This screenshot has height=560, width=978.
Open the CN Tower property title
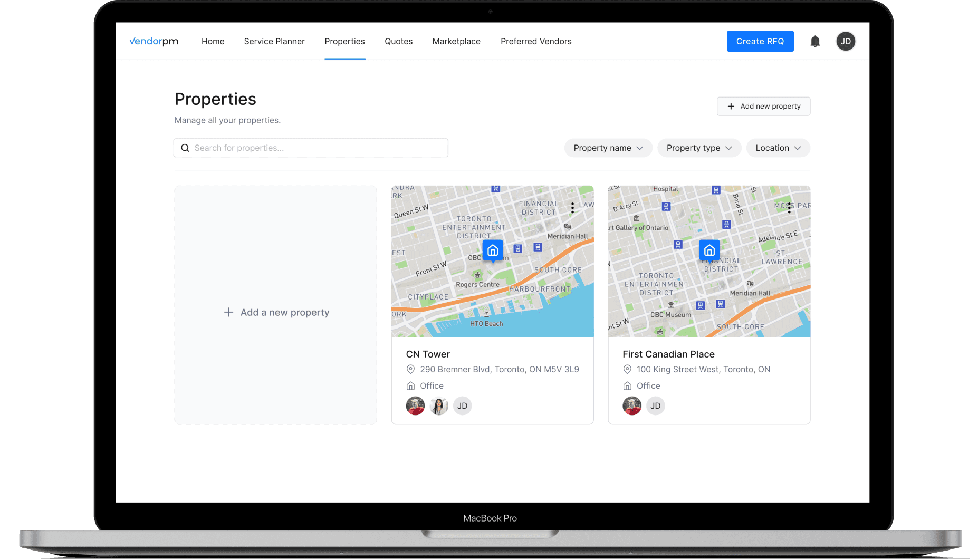pos(428,354)
